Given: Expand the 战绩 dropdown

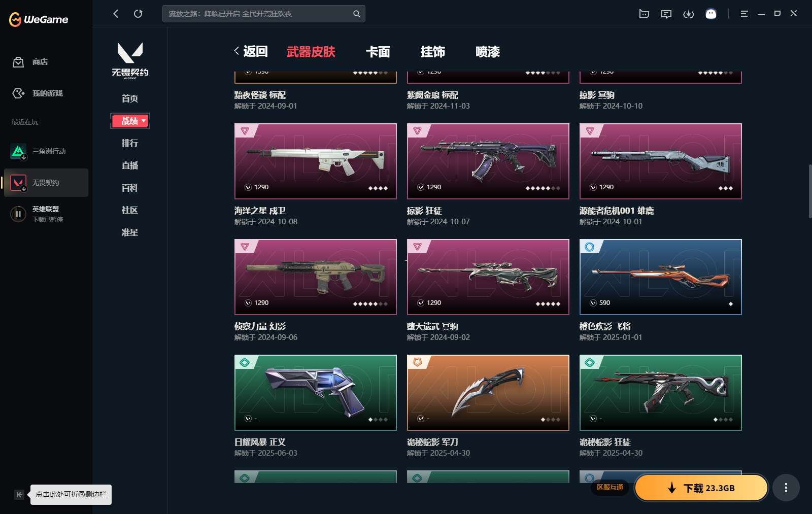Looking at the screenshot, I should pos(130,121).
